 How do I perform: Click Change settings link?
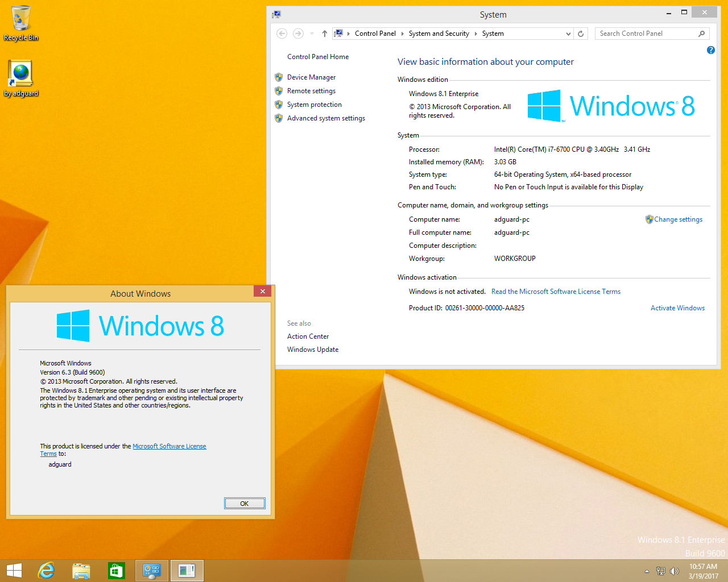click(x=678, y=219)
